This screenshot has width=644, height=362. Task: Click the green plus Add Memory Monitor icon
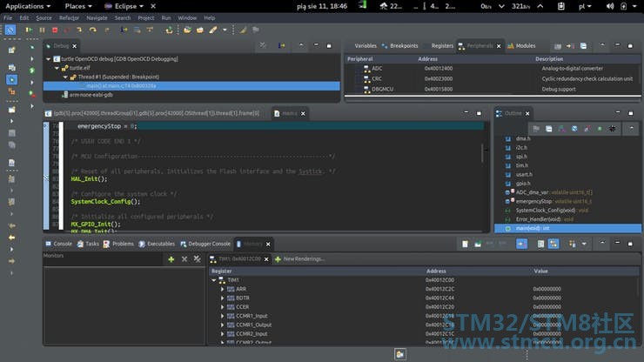(171, 258)
